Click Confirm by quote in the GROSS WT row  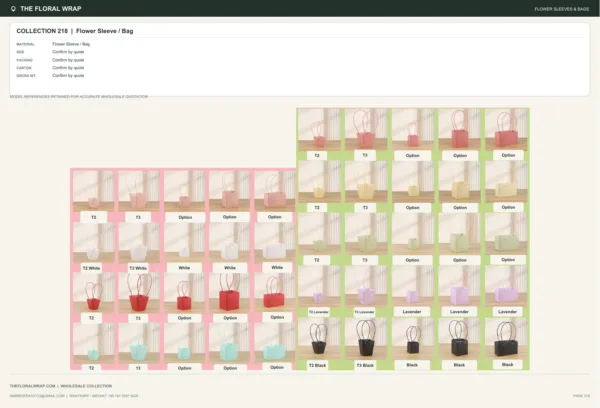pyautogui.click(x=68, y=75)
